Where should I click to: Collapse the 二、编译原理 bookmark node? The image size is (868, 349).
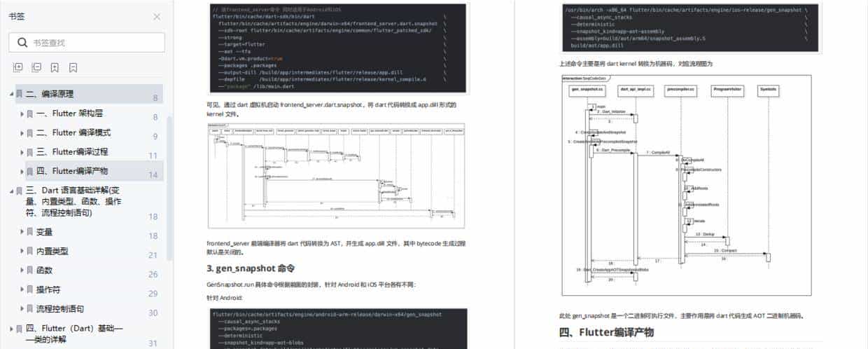11,94
